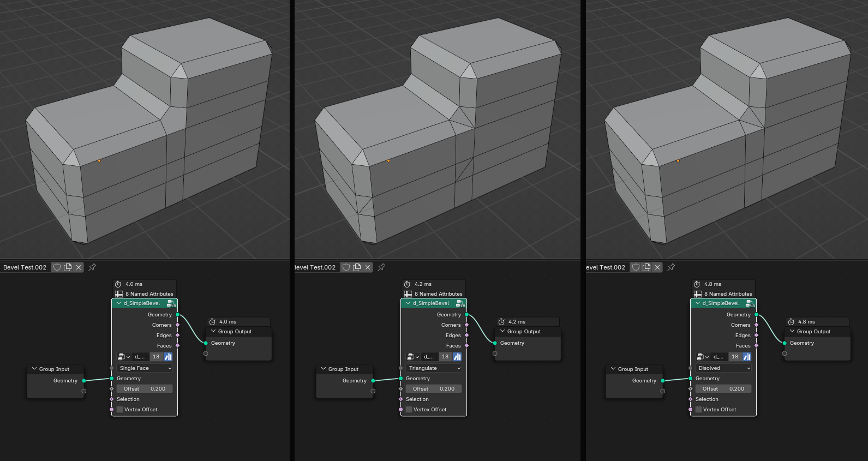
Task: Click blue asset icon in Triangulate node
Action: (x=457, y=357)
